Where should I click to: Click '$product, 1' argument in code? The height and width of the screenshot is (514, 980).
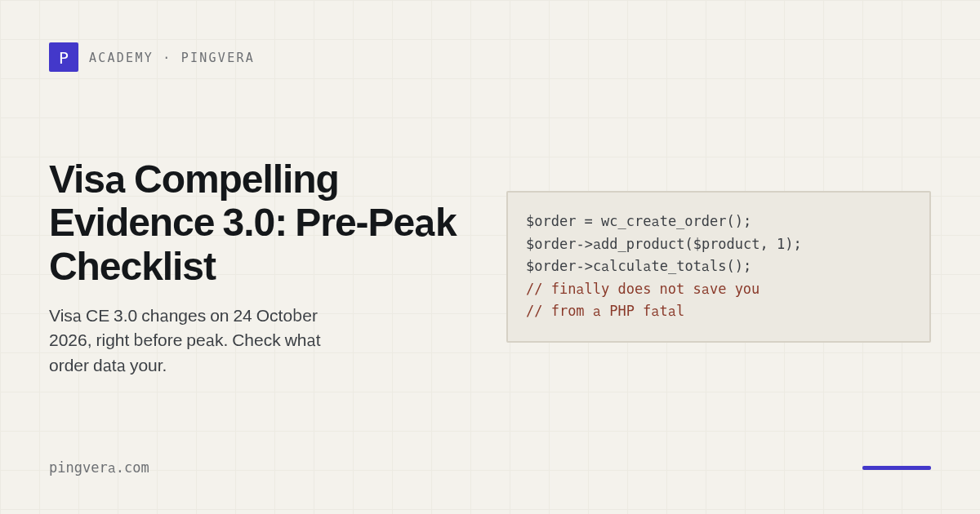(x=742, y=244)
